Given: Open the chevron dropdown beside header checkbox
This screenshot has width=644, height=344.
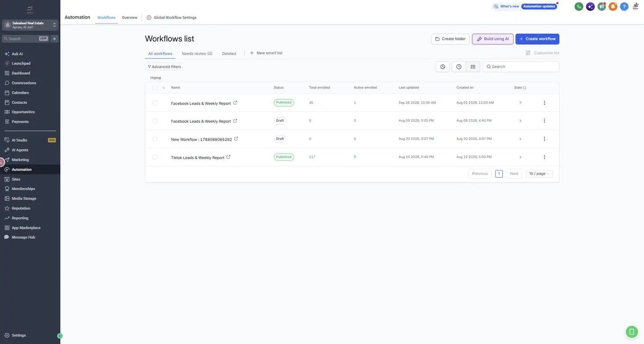Looking at the screenshot, I should (164, 88).
